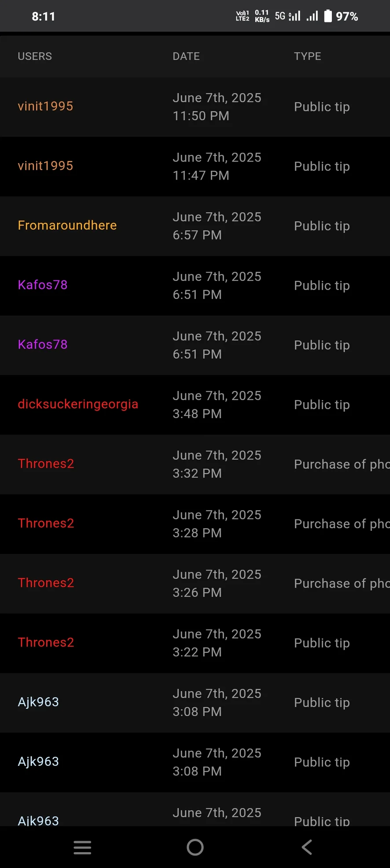Open vinit1995's profile from 11:47 PM row
The width and height of the screenshot is (390, 868).
click(x=45, y=166)
